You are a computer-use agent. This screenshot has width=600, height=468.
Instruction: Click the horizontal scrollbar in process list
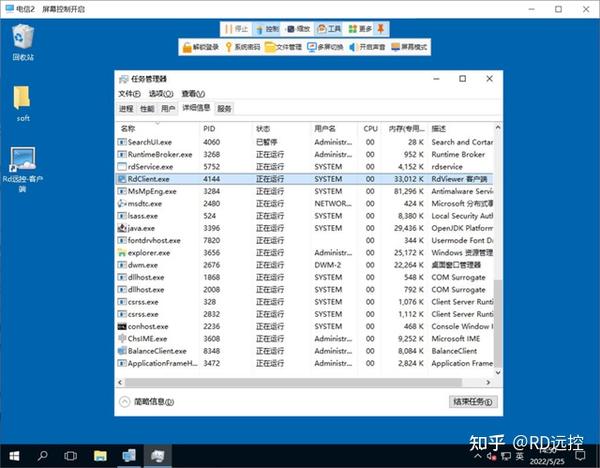click(293, 382)
